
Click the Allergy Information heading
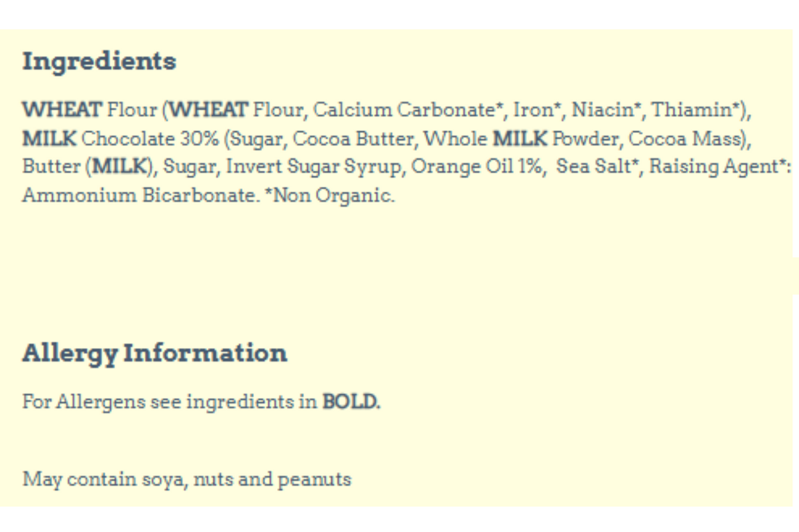(155, 354)
